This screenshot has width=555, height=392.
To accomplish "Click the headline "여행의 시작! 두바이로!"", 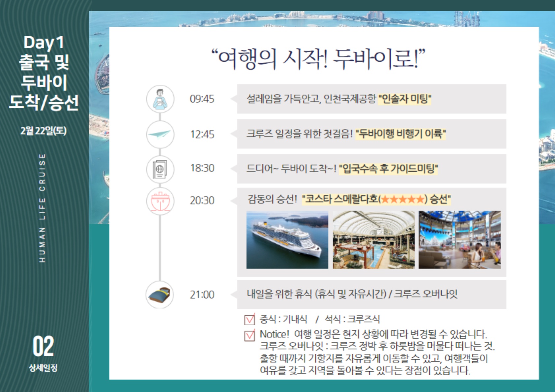I will [318, 59].
